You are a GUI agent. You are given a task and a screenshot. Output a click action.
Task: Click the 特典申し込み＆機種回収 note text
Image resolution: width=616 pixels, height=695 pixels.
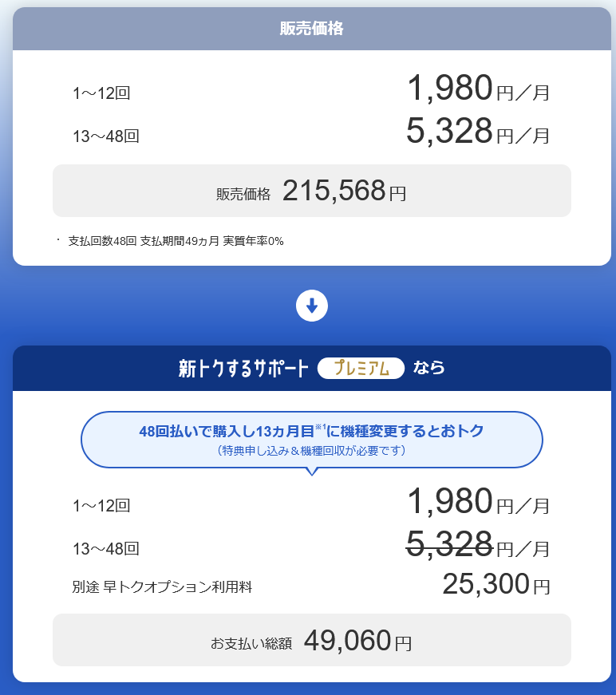coord(311,451)
